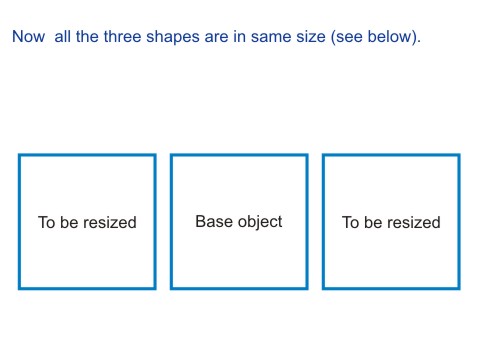This screenshot has width=500, height=364.
Task: Click the word 'shapes' in the heading
Action: point(173,37)
